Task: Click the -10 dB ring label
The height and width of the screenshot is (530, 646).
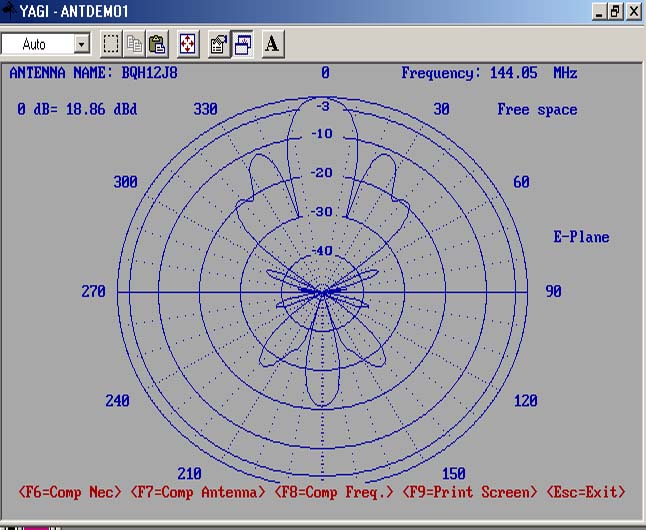Action: click(x=322, y=134)
